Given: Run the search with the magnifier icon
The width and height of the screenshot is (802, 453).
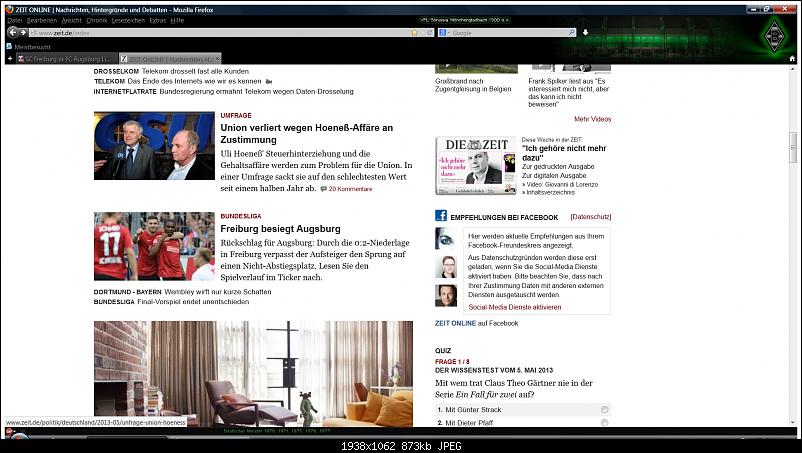Looking at the screenshot, I should 571,33.
